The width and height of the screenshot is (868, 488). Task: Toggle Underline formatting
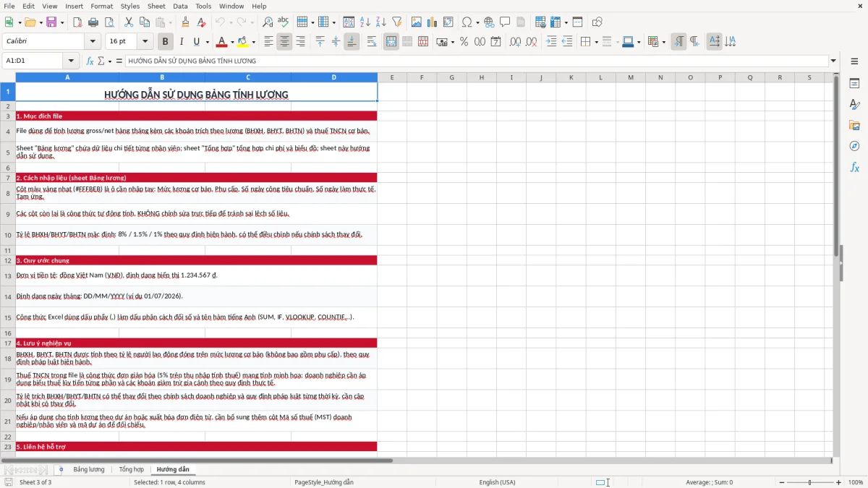196,42
